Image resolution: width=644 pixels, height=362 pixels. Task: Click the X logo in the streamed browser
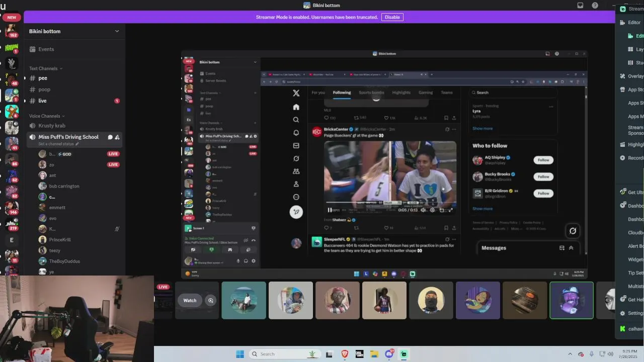pos(296,93)
